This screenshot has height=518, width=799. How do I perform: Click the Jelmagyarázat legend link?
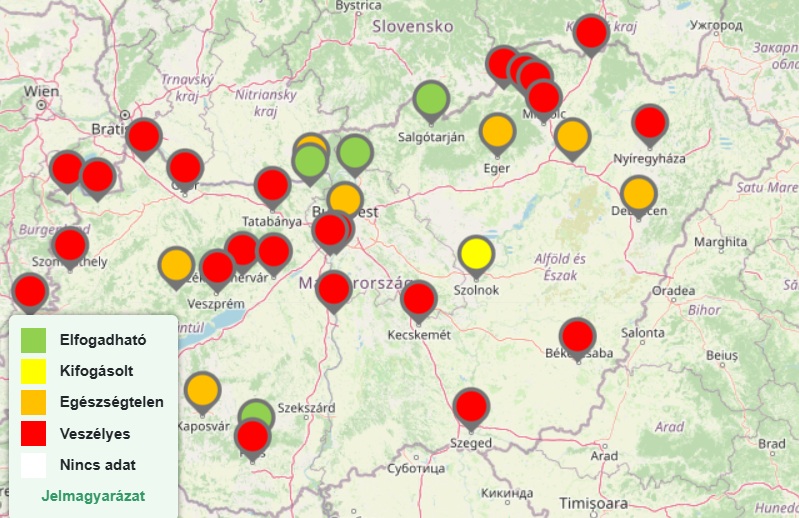point(93,496)
